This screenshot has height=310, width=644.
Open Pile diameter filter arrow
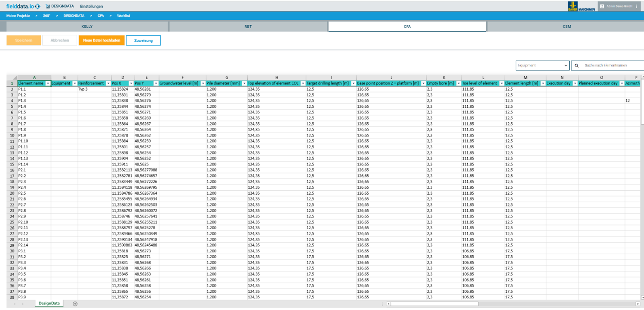point(244,83)
